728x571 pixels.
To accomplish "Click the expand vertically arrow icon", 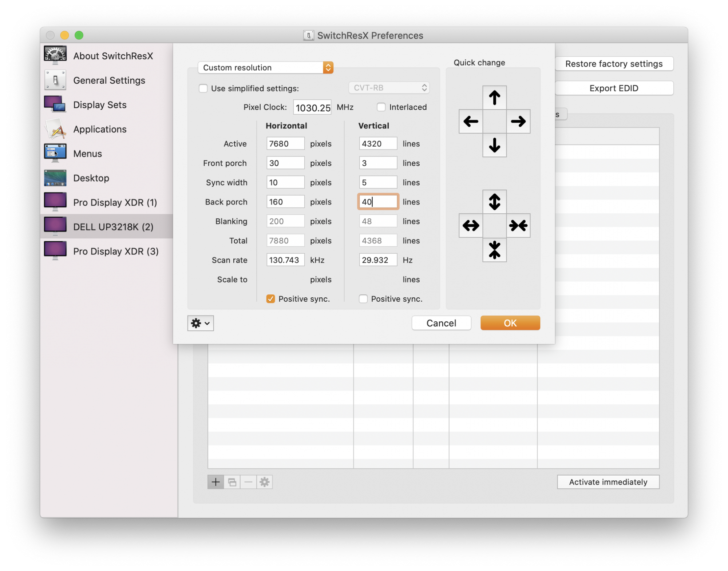I will pyautogui.click(x=494, y=202).
